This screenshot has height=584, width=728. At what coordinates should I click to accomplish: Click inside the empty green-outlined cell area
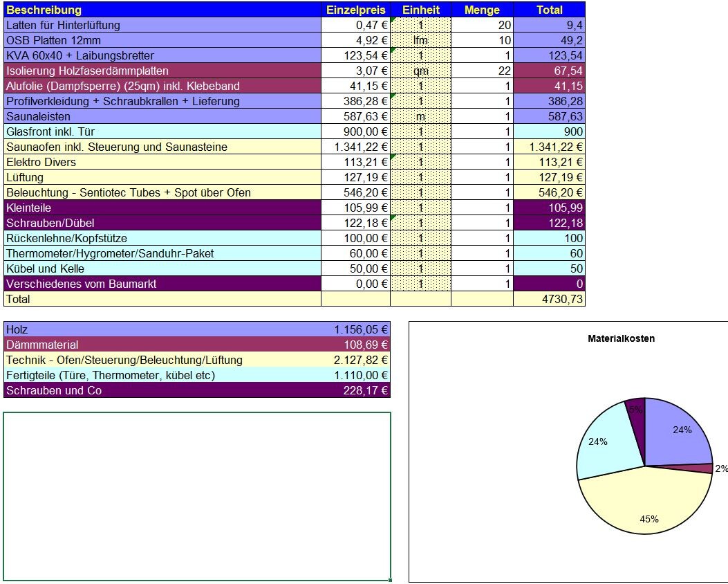pyautogui.click(x=197, y=496)
